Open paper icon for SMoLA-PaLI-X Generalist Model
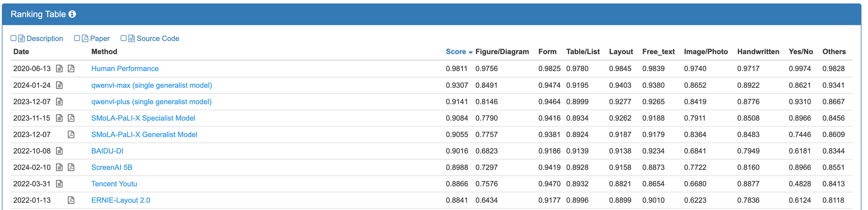 [71, 135]
